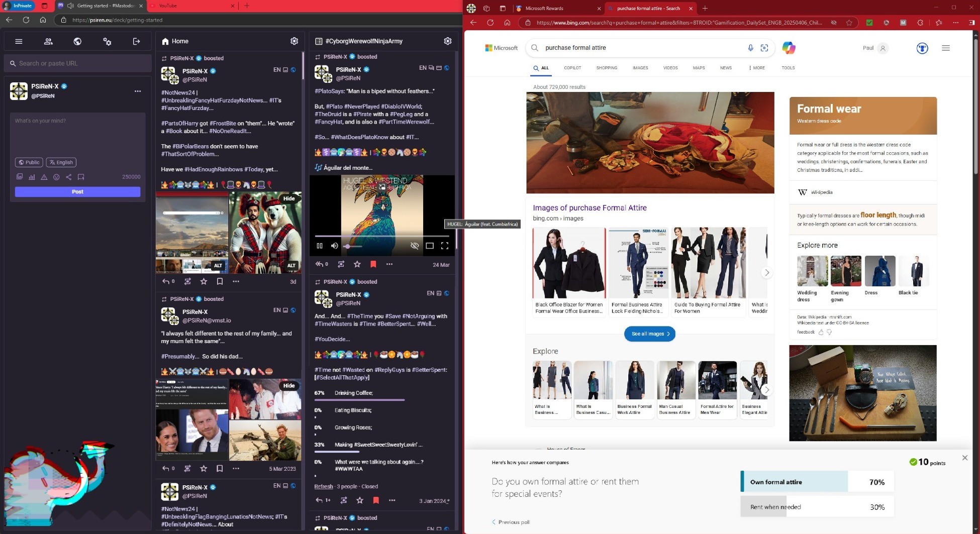Image resolution: width=980 pixels, height=534 pixels.
Task: Open the IMAGES tab on Bing
Action: click(640, 68)
